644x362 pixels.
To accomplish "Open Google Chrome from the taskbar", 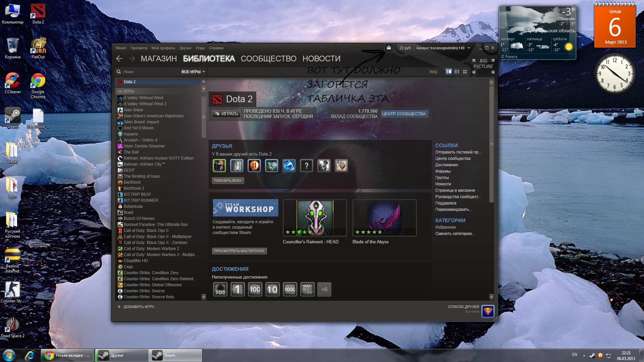I will pos(68,355).
